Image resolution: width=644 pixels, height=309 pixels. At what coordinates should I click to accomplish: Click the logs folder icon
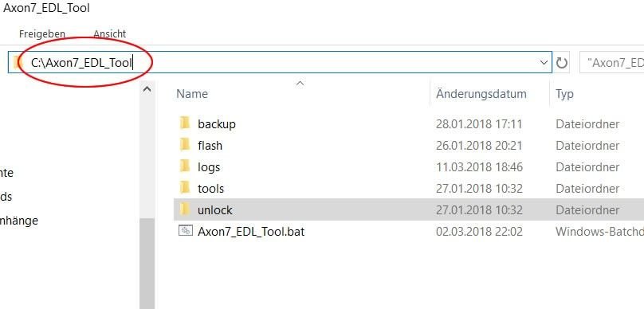click(185, 166)
